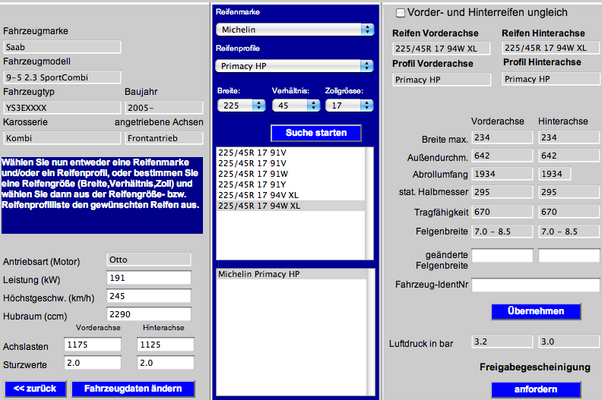Select the 225/45R 17 94W XL tire entry
The height and width of the screenshot is (400, 602).
pyautogui.click(x=291, y=206)
